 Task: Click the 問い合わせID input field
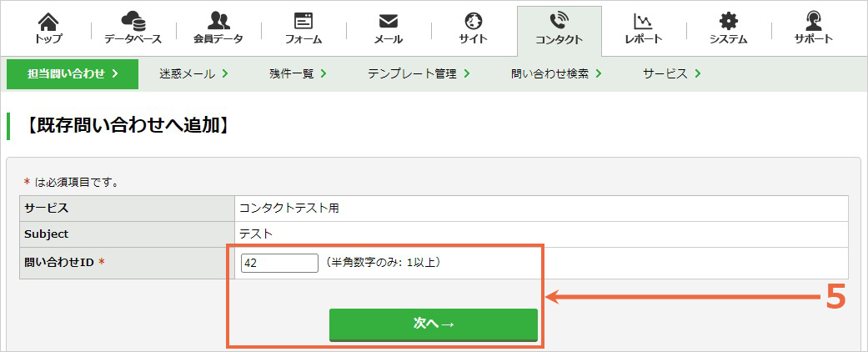coord(279,264)
